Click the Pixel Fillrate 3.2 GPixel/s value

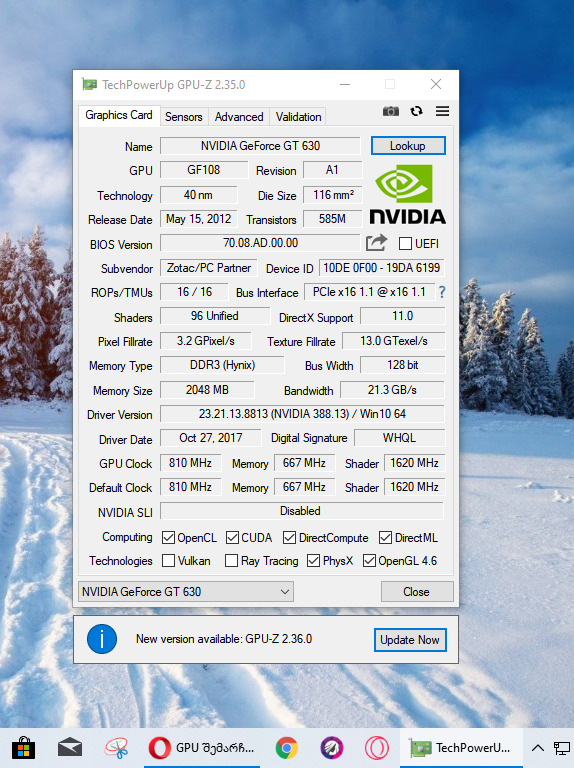point(206,341)
